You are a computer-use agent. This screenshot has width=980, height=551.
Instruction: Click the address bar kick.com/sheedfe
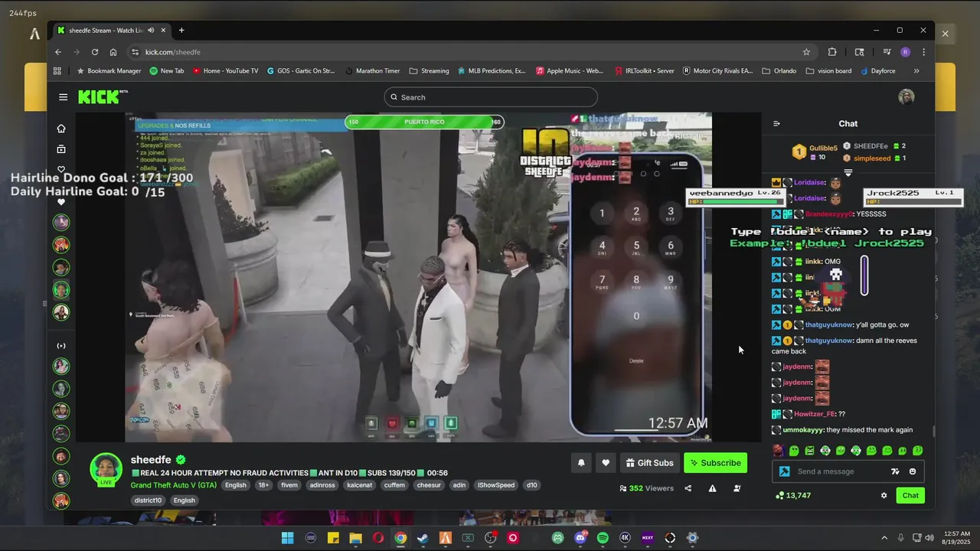click(x=172, y=52)
